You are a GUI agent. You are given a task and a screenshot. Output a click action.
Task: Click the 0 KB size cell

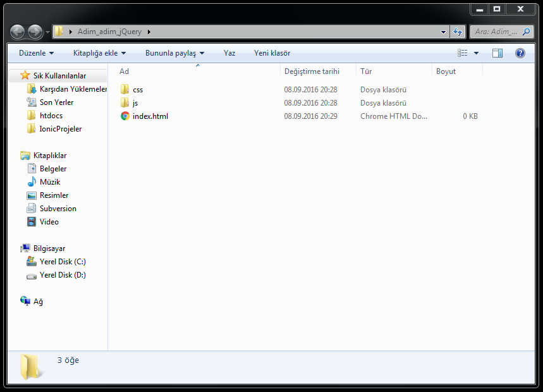click(470, 116)
